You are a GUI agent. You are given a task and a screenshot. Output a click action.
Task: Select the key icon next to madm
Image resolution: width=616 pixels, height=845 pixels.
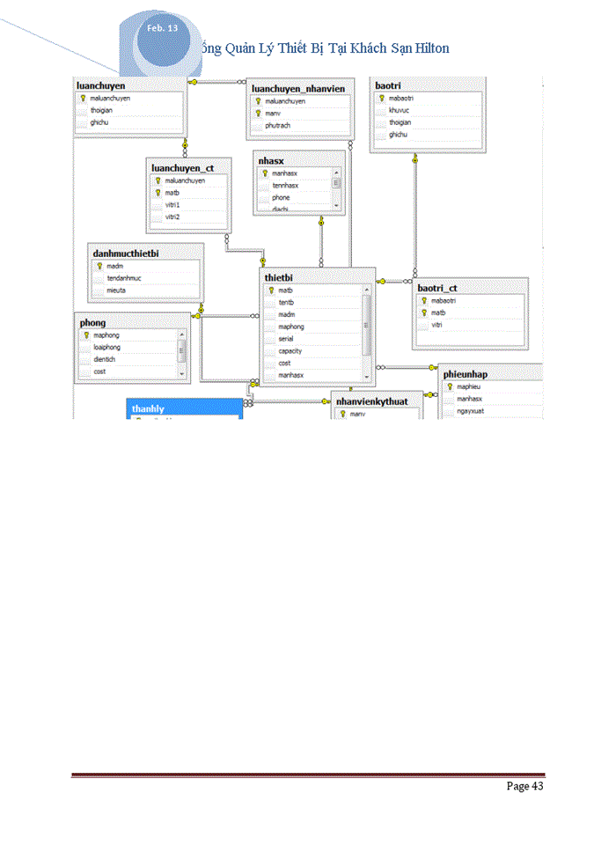(x=99, y=266)
